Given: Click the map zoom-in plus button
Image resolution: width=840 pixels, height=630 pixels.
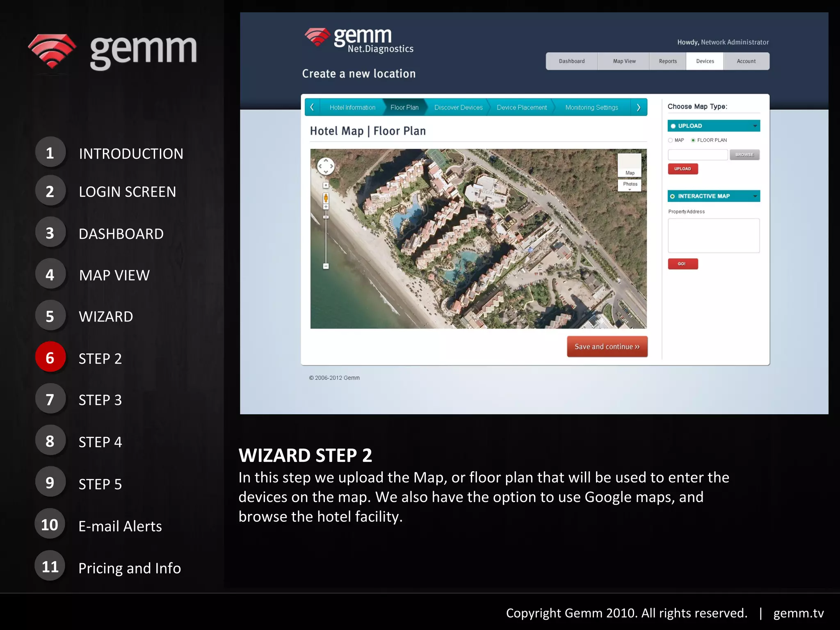Looking at the screenshot, I should [326, 207].
